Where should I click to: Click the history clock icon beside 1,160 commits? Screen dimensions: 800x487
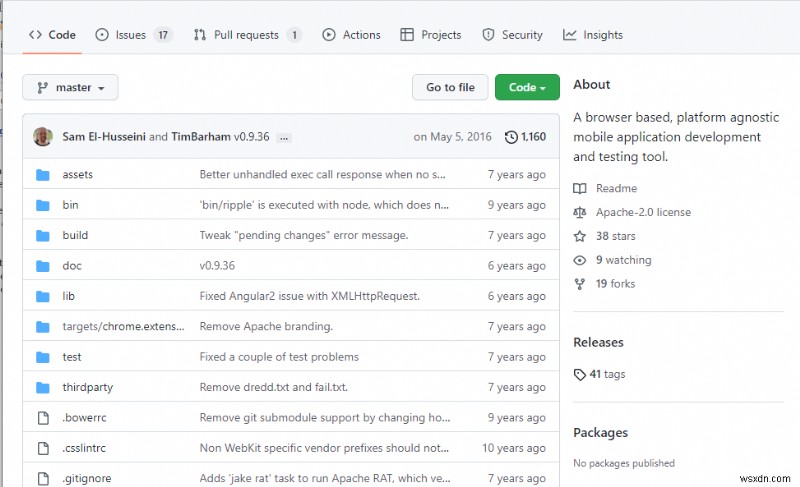(511, 137)
